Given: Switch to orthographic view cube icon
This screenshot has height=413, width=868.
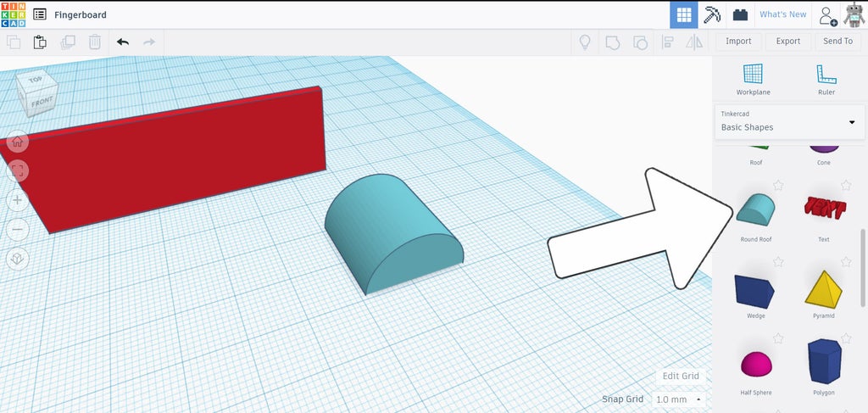Looking at the screenshot, I should pyautogui.click(x=17, y=260).
